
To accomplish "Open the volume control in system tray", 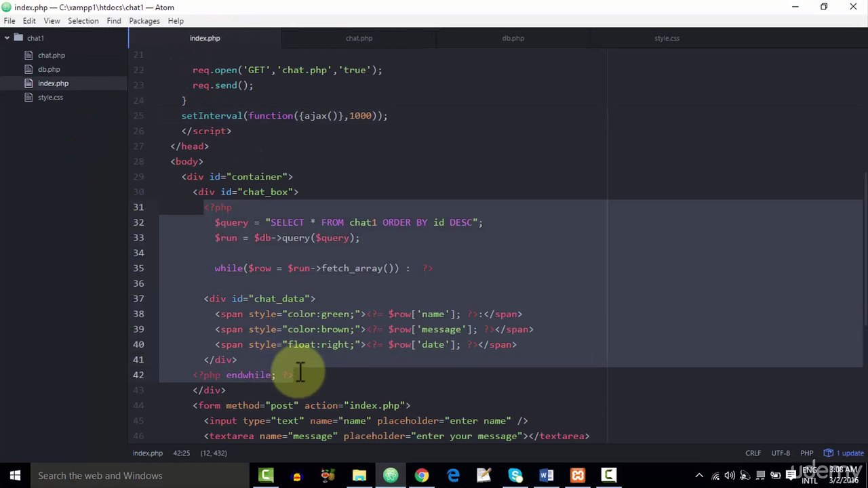I will [x=730, y=475].
